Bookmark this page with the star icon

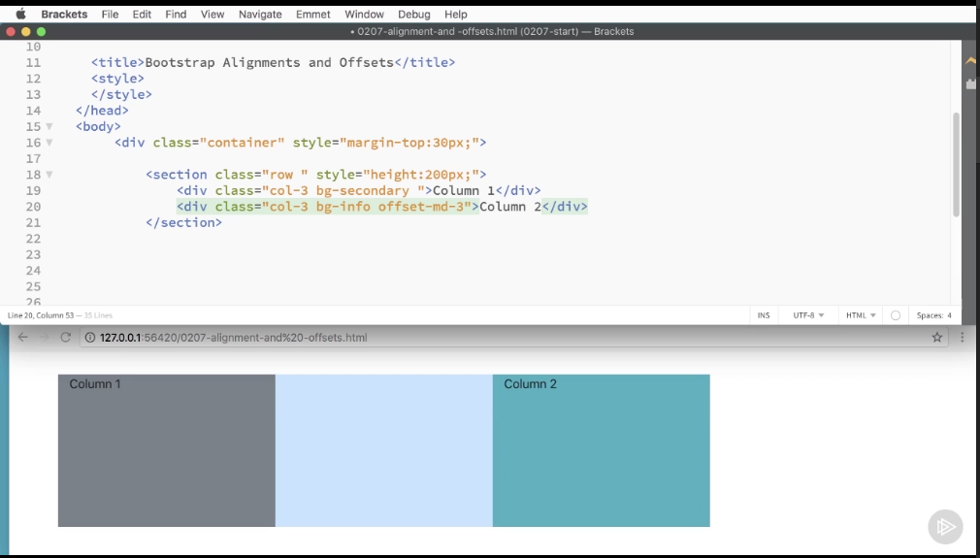tap(937, 338)
